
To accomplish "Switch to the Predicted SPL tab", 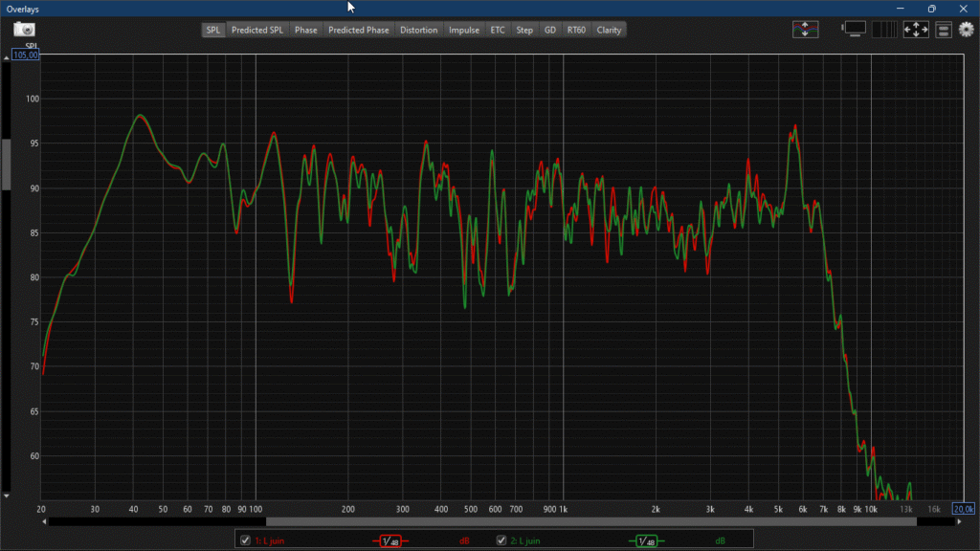I will 257,30.
